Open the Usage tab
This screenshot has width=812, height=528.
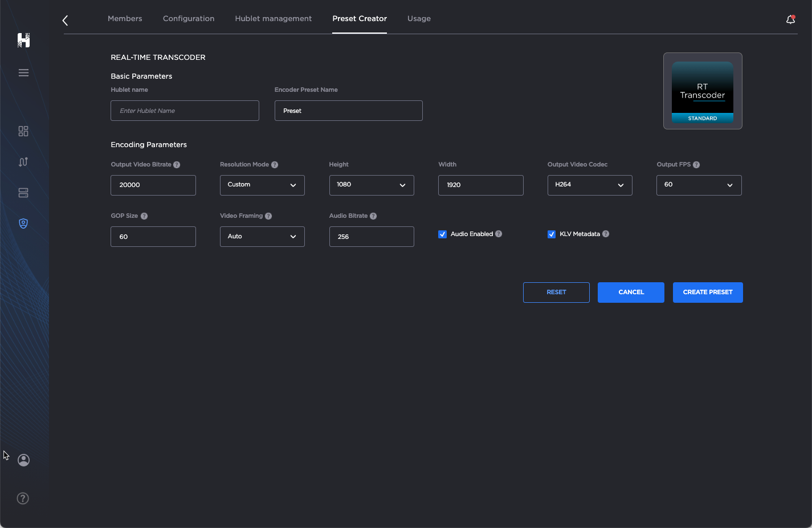tap(419, 18)
